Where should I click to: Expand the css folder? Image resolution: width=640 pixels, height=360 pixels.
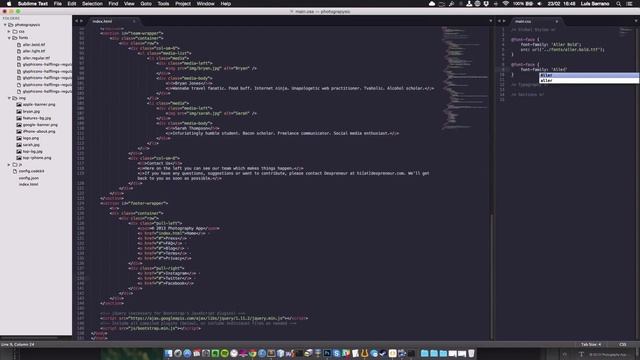[9, 31]
